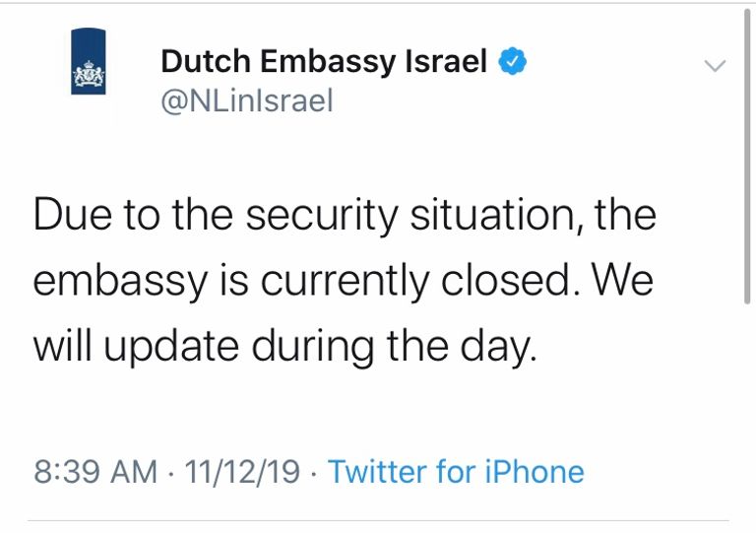Screen dimensions: 756x533
Task: Open the tweet options chevron
Action: (716, 66)
